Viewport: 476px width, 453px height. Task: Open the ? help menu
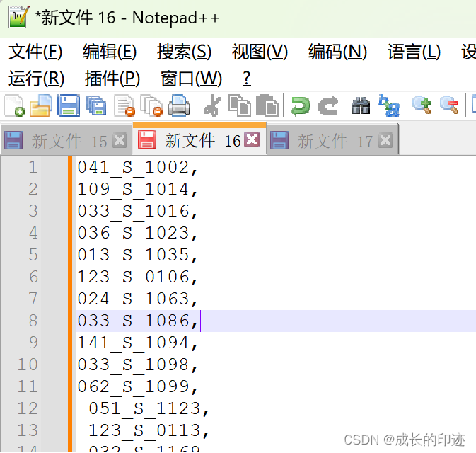247,79
